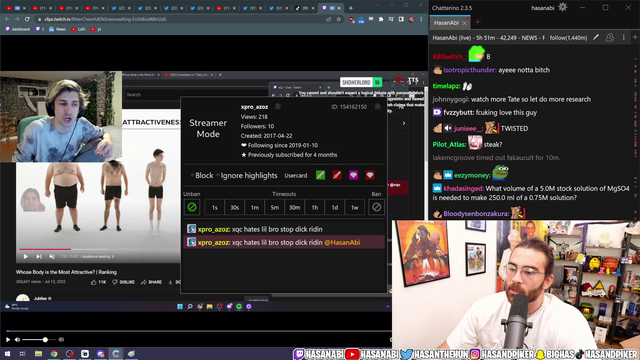This screenshot has width=640, height=360.
Task: Share this page icon in address bar
Action: [328, 19]
